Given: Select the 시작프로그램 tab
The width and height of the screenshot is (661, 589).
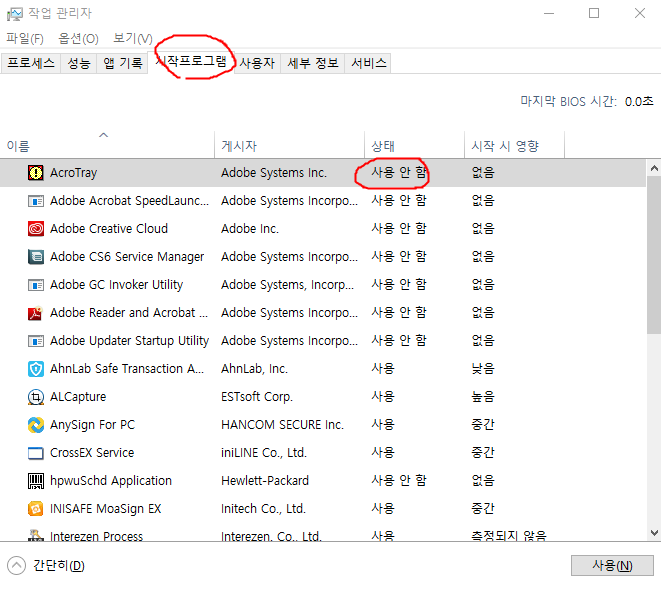Looking at the screenshot, I should pos(191,62).
